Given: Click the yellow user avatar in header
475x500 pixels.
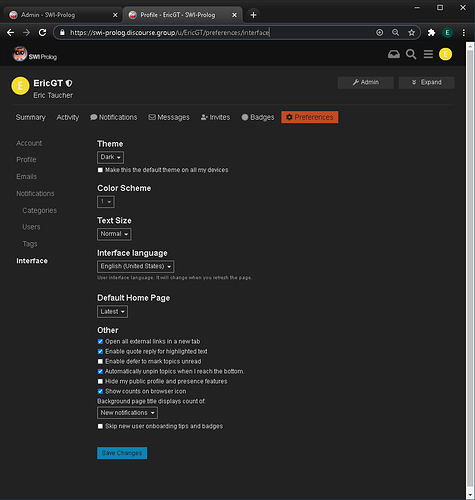Looking at the screenshot, I should tap(445, 54).
